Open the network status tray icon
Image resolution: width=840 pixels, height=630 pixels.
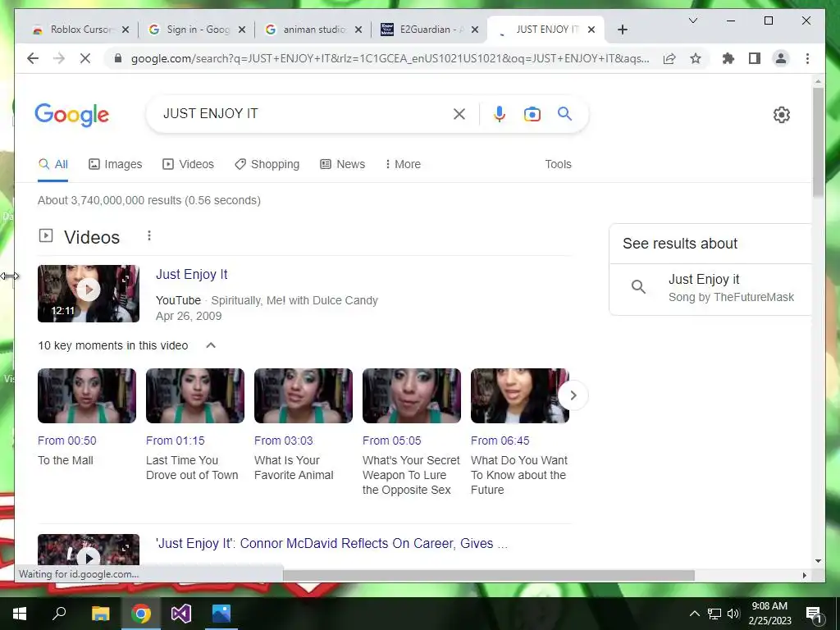(714, 614)
